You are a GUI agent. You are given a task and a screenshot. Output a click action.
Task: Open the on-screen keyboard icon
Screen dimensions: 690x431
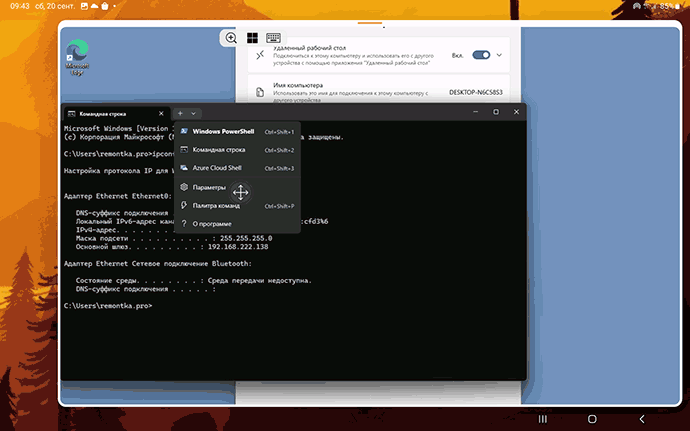tap(273, 38)
